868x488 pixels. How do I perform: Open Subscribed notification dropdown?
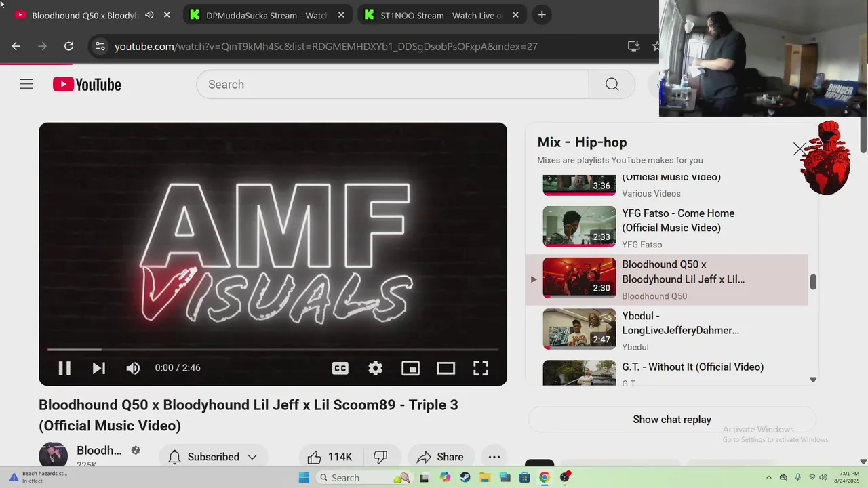[213, 457]
